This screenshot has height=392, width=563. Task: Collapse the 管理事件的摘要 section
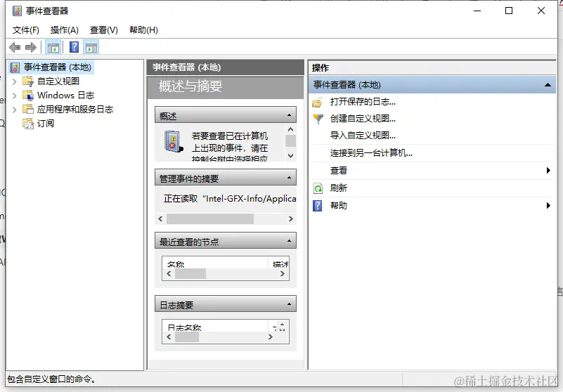pyautogui.click(x=289, y=178)
